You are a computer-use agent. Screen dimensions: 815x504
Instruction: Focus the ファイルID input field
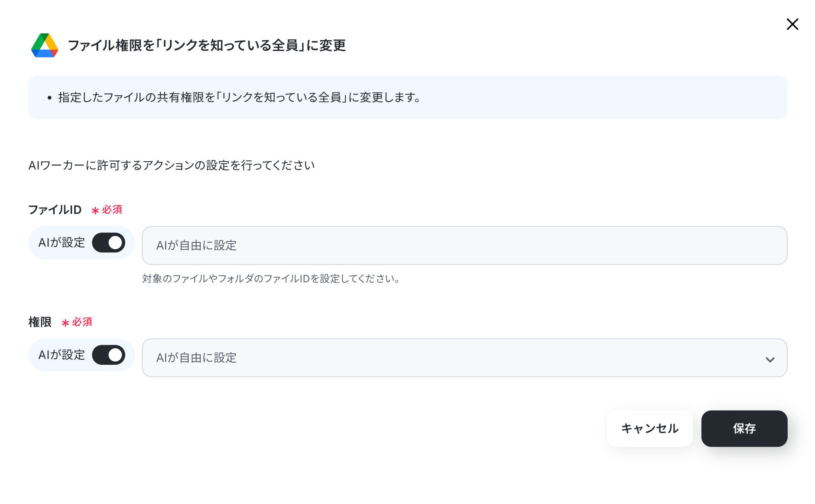464,245
